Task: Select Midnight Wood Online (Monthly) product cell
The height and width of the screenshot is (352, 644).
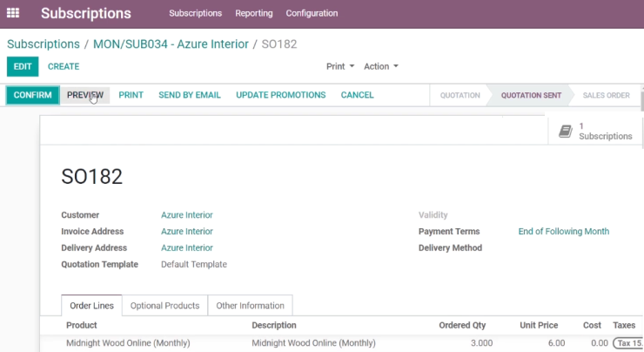Action: (128, 343)
